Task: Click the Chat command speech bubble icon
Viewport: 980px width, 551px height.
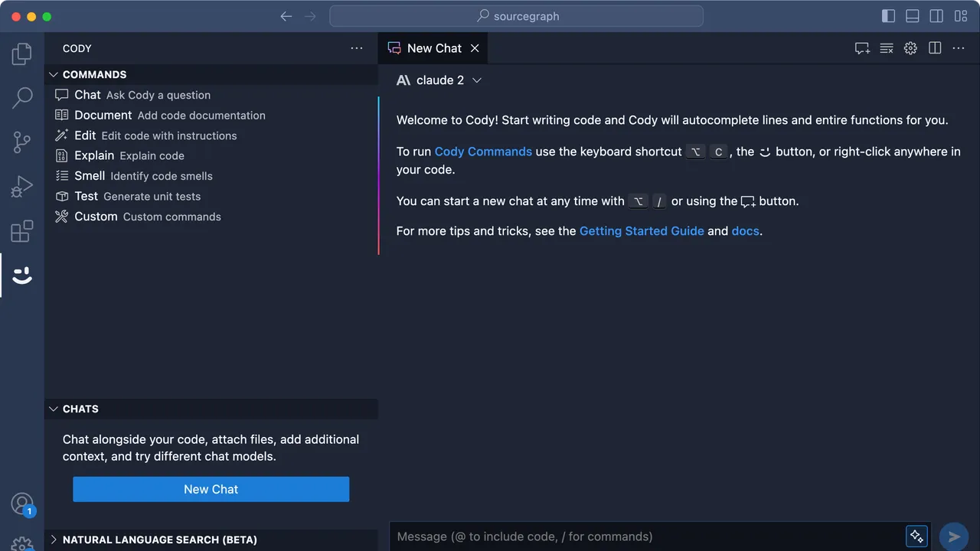Action: pos(62,95)
